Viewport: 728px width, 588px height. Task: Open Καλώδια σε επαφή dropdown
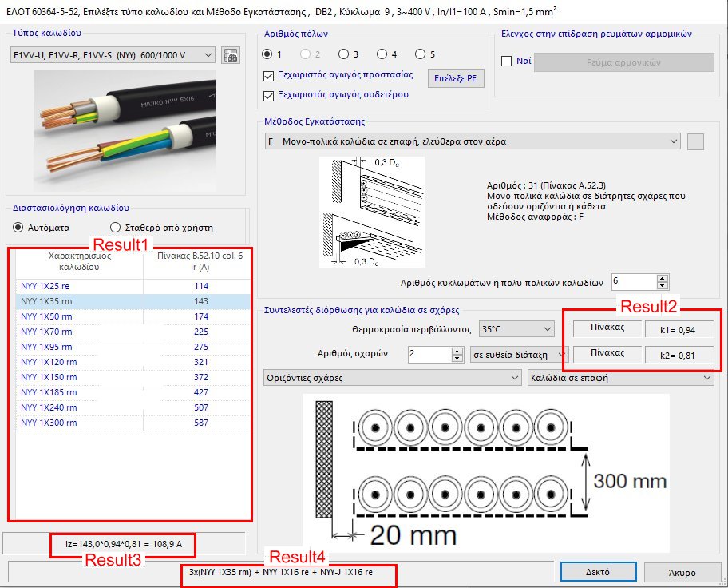click(621, 378)
